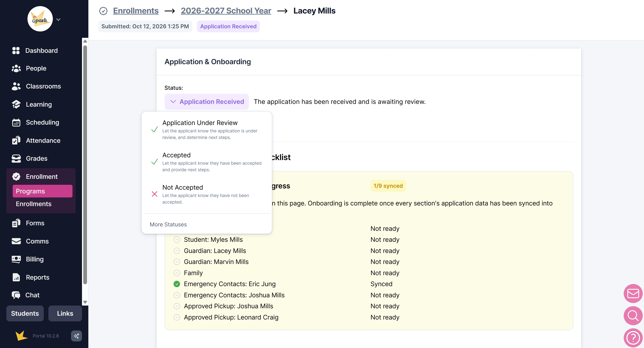
Task: Open the Forms icon in sidebar
Action: point(16,223)
